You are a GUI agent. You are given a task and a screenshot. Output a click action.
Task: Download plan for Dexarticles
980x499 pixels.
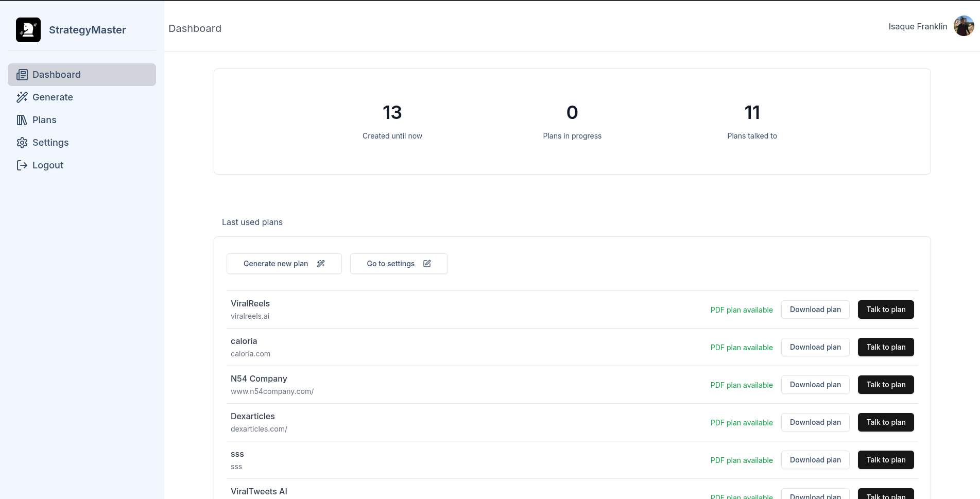pyautogui.click(x=815, y=422)
